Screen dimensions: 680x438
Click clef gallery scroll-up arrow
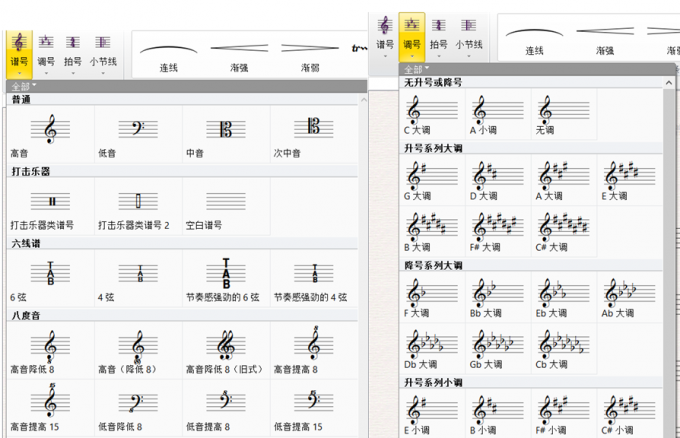pos(363,100)
